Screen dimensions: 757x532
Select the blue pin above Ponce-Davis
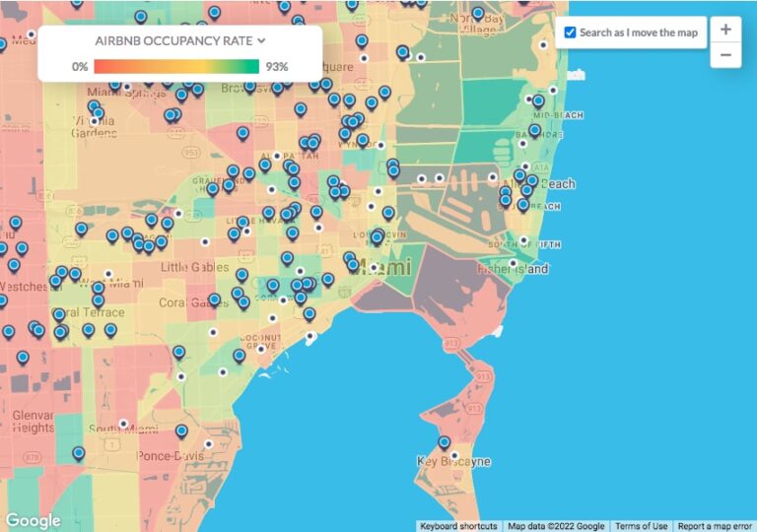pos(182,431)
